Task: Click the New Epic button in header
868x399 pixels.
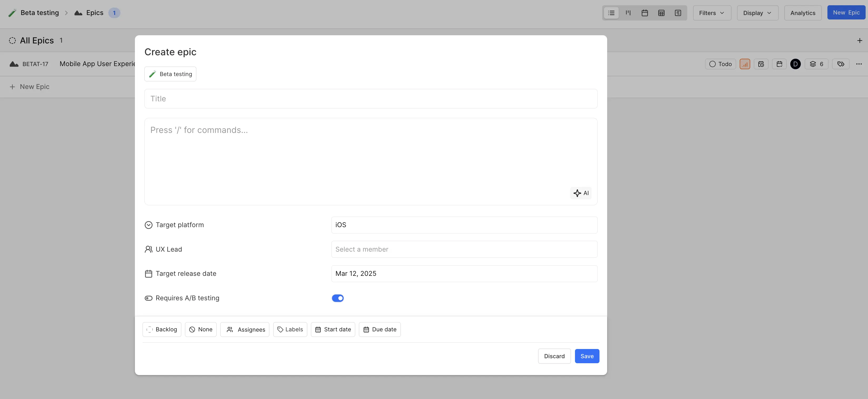Action: coord(846,12)
